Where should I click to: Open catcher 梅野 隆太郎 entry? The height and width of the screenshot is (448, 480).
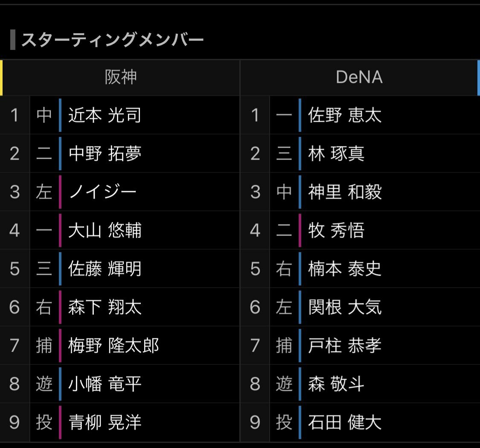pos(113,346)
